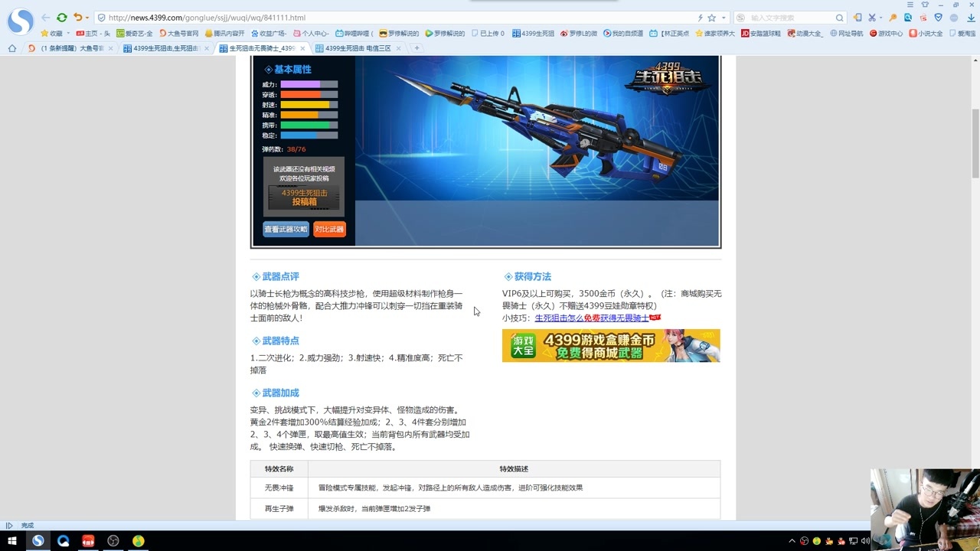Close the 生死狙击无畏骑士 tab

pyautogui.click(x=303, y=48)
